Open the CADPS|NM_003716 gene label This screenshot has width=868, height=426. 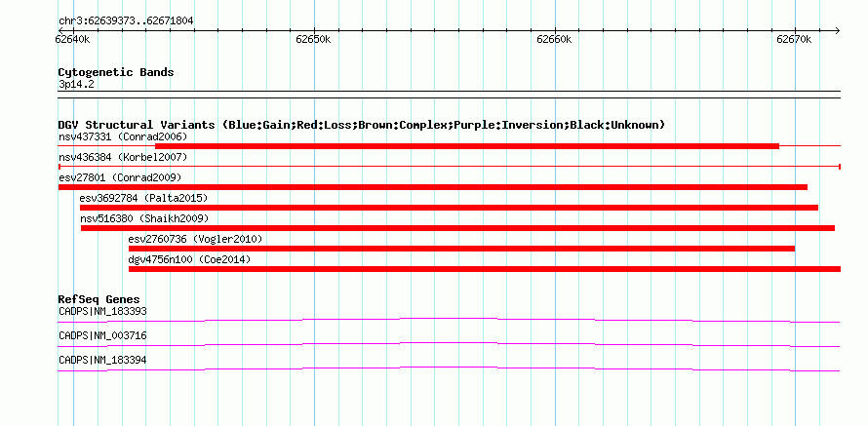click(x=102, y=335)
